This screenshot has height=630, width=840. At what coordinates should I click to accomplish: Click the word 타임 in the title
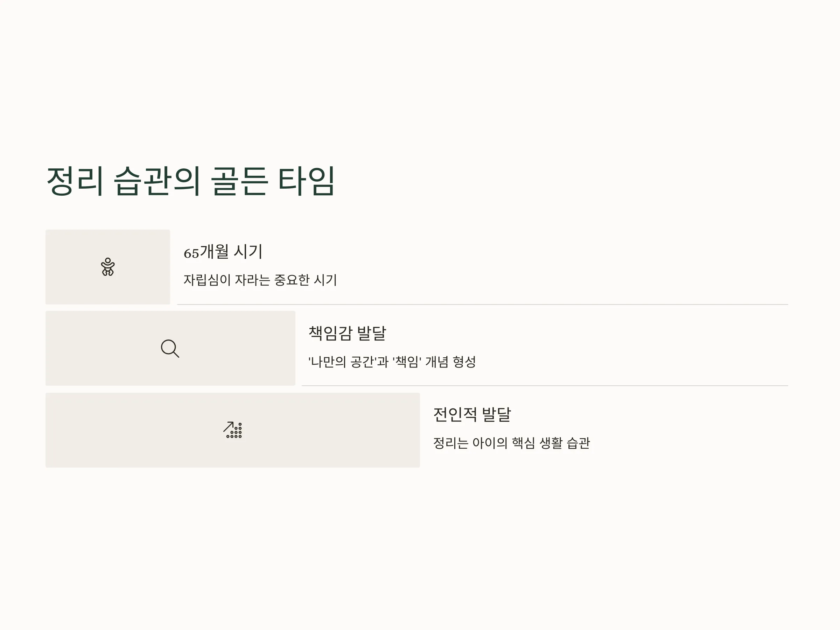tap(307, 181)
